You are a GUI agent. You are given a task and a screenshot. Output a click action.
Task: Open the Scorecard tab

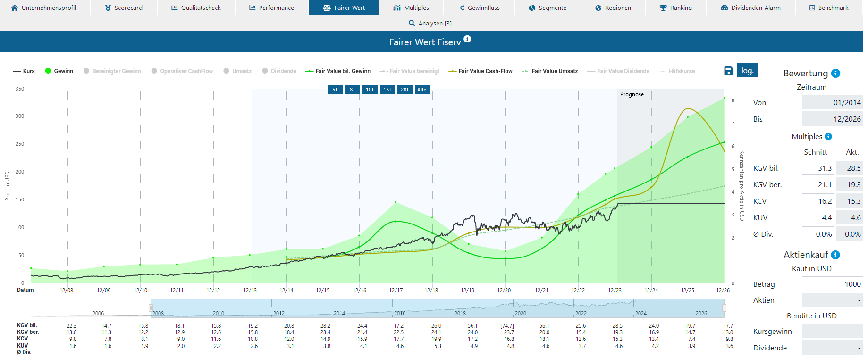[124, 8]
